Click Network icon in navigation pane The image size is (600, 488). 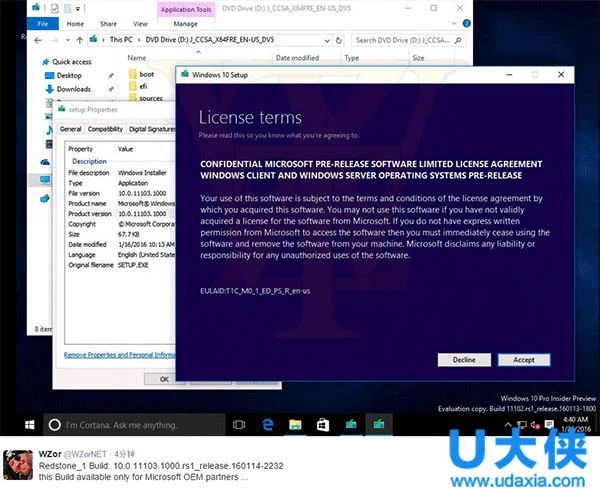(x=45, y=198)
